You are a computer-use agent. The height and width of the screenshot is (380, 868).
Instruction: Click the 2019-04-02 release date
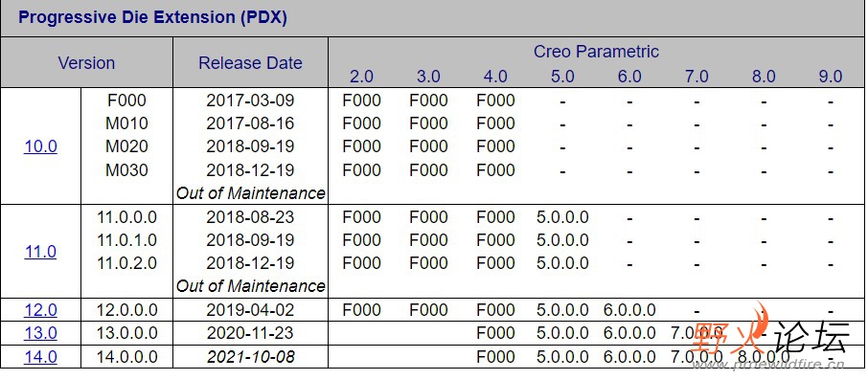pos(250,310)
